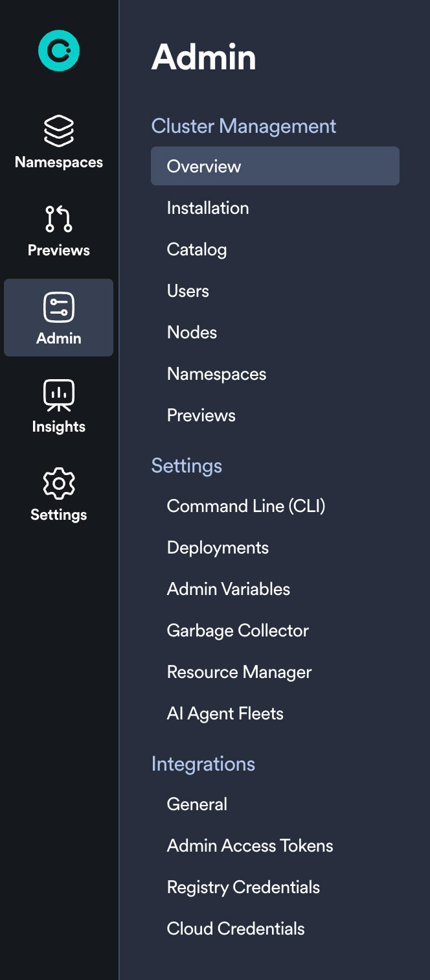The width and height of the screenshot is (430, 980).
Task: Select the Namespaces stacked-layers icon in sidebar
Action: [x=58, y=130]
